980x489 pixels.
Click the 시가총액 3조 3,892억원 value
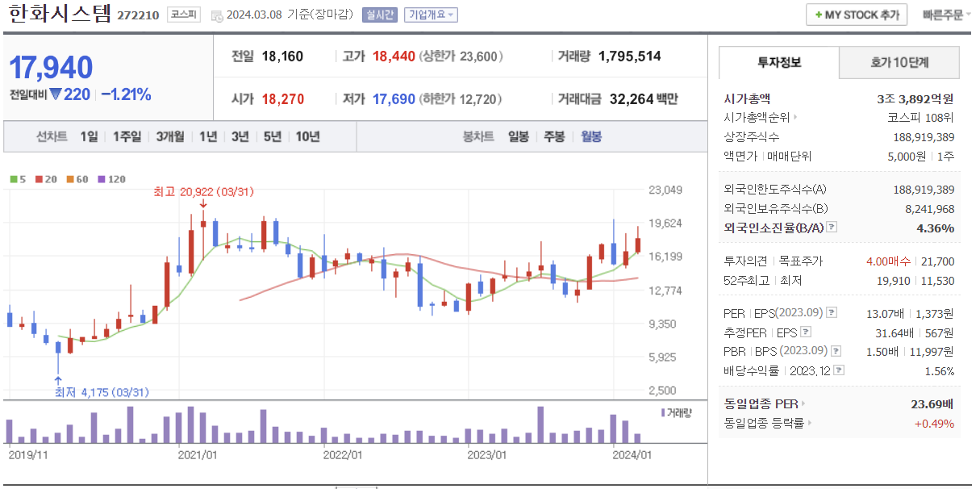(x=915, y=99)
